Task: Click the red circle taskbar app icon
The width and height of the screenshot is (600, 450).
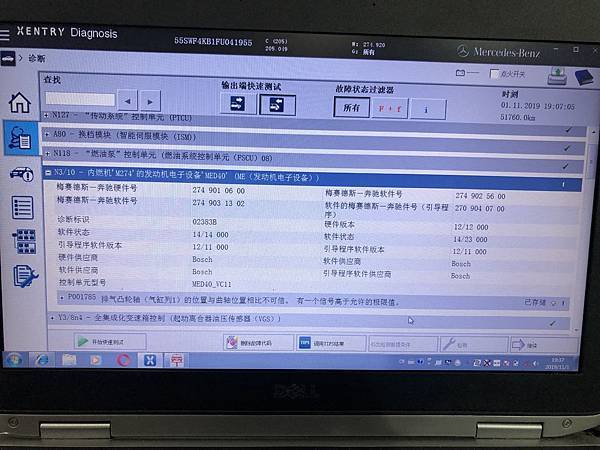Action: point(123,360)
